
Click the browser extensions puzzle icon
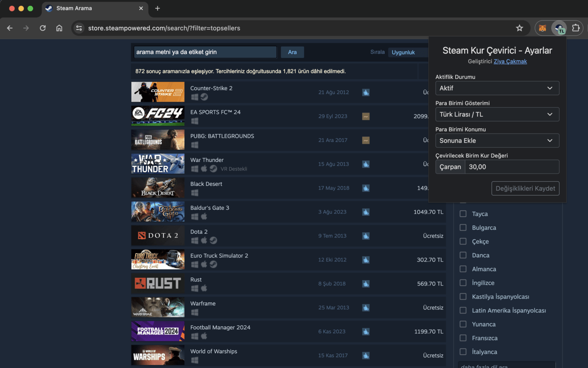(576, 28)
